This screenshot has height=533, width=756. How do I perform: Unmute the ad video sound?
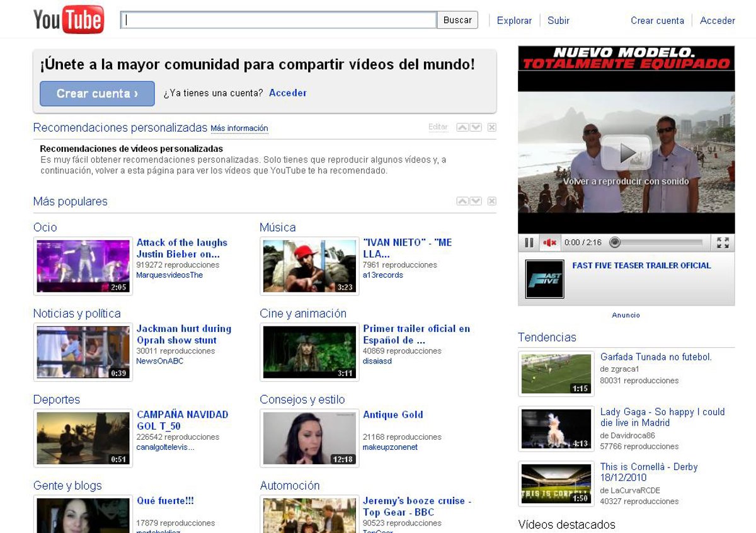(x=550, y=243)
